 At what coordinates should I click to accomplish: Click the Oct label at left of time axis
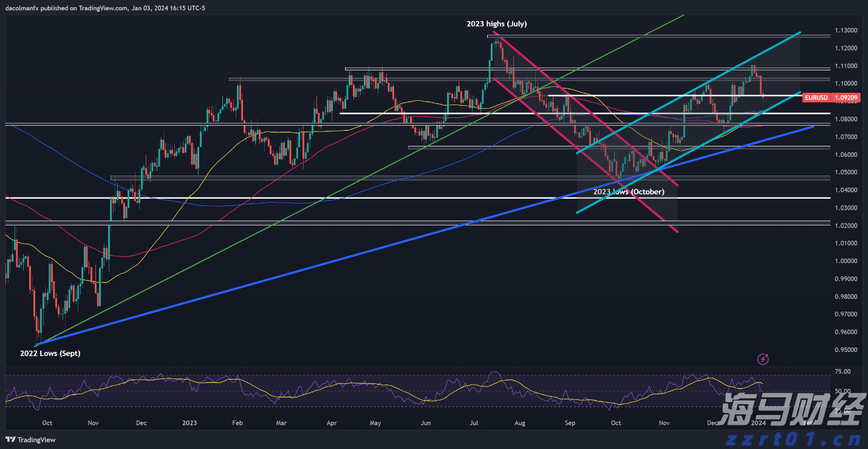47,422
